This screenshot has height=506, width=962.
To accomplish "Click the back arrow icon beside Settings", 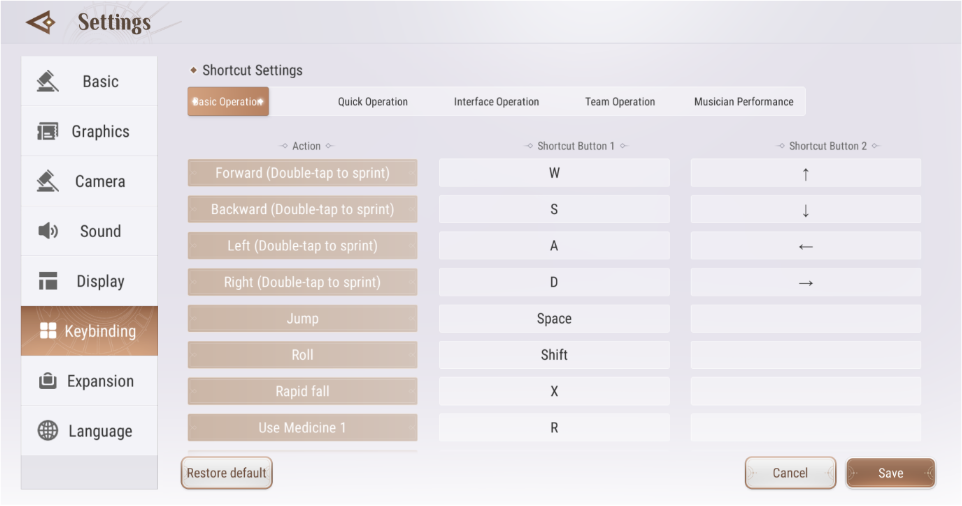I will [40, 23].
